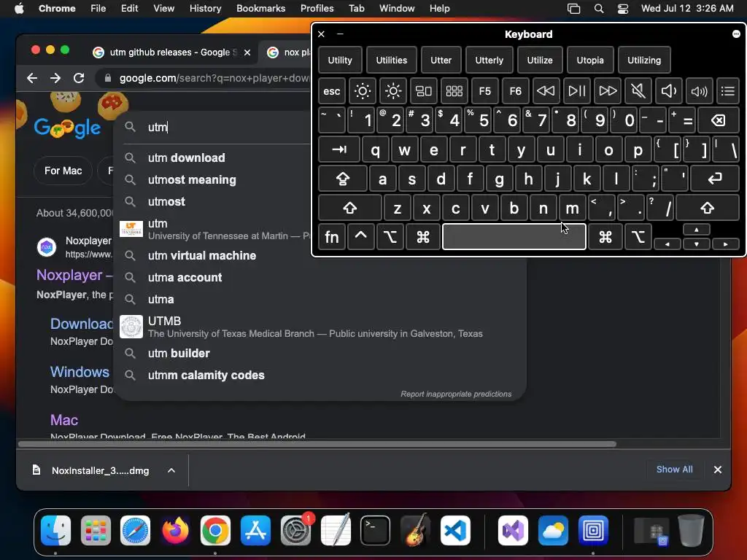
Task: Open App Store from the Dock
Action: coord(255,530)
